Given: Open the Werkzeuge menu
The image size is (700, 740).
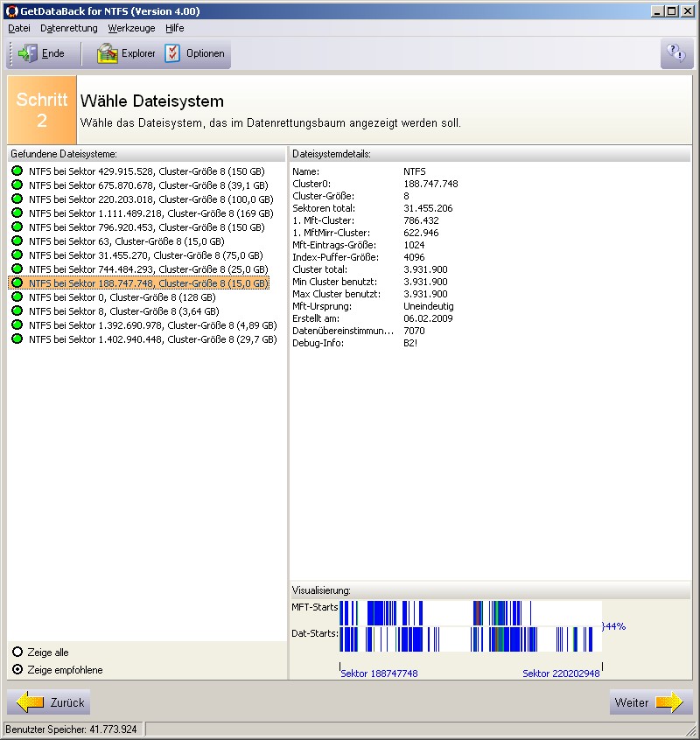Looking at the screenshot, I should 131,28.
